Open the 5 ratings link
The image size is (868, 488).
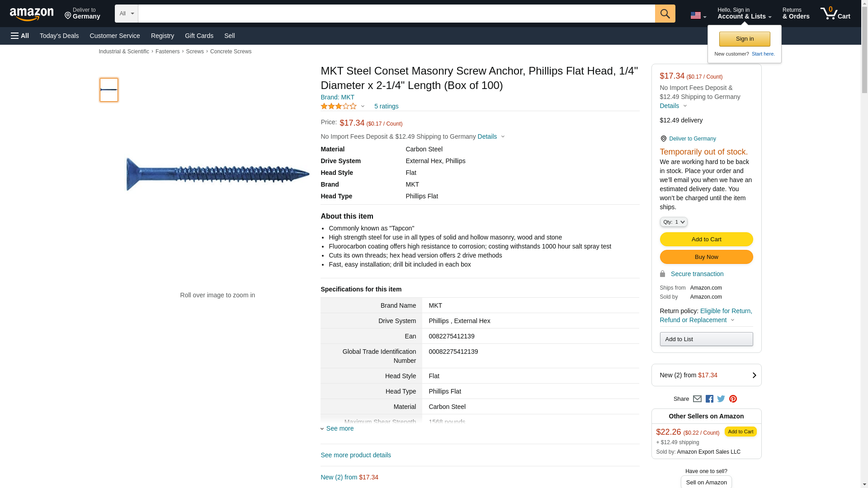(x=386, y=106)
